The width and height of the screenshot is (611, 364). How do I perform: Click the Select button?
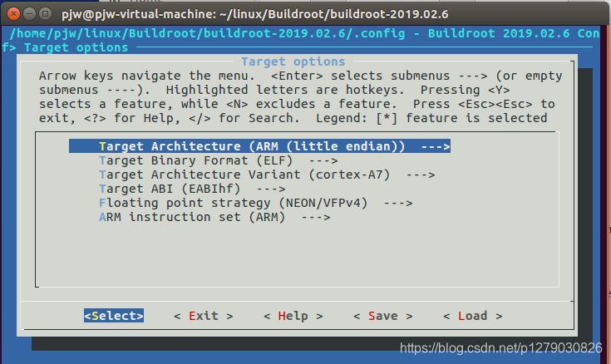[114, 316]
